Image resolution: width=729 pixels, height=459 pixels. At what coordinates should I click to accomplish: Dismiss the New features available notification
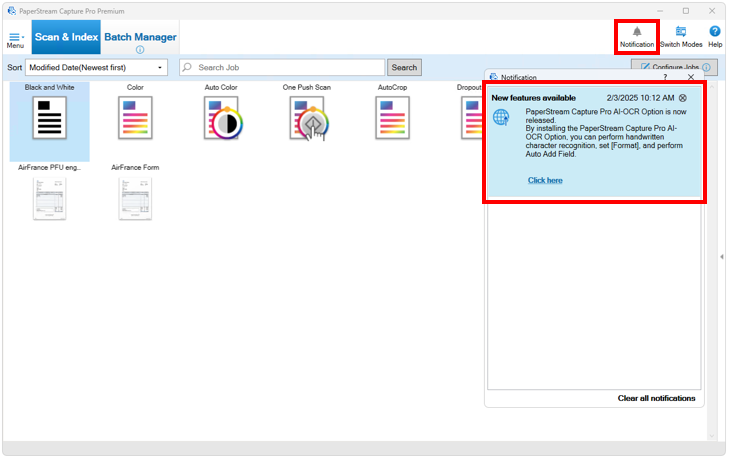[683, 98]
